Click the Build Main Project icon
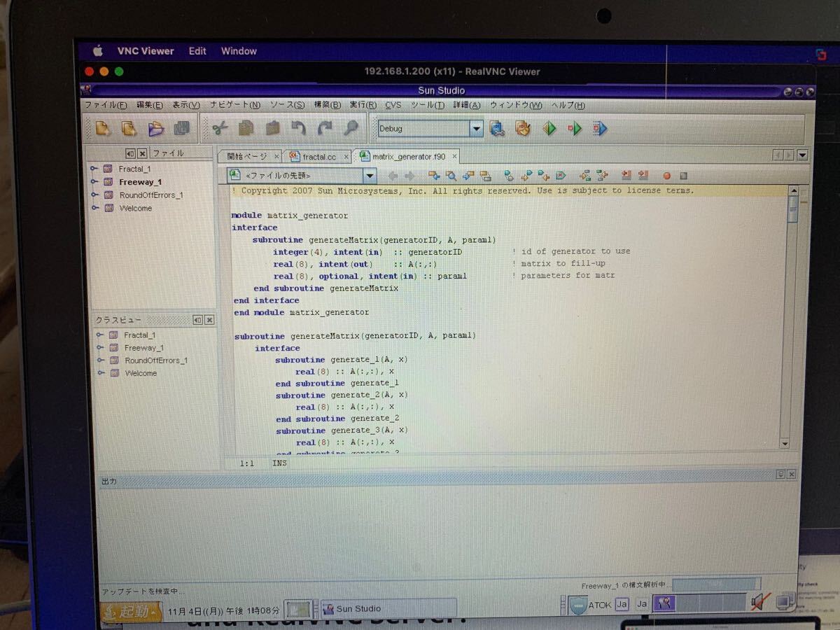 (x=497, y=129)
